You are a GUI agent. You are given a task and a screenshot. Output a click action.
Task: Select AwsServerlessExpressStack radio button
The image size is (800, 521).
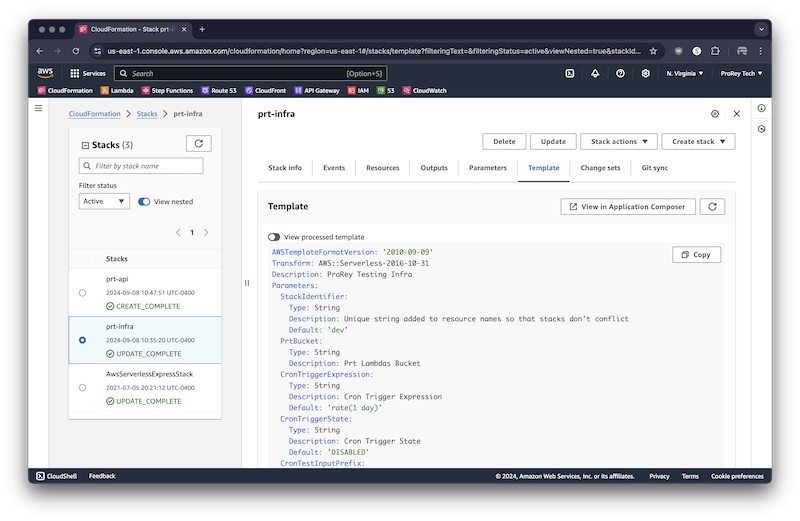pyautogui.click(x=82, y=388)
